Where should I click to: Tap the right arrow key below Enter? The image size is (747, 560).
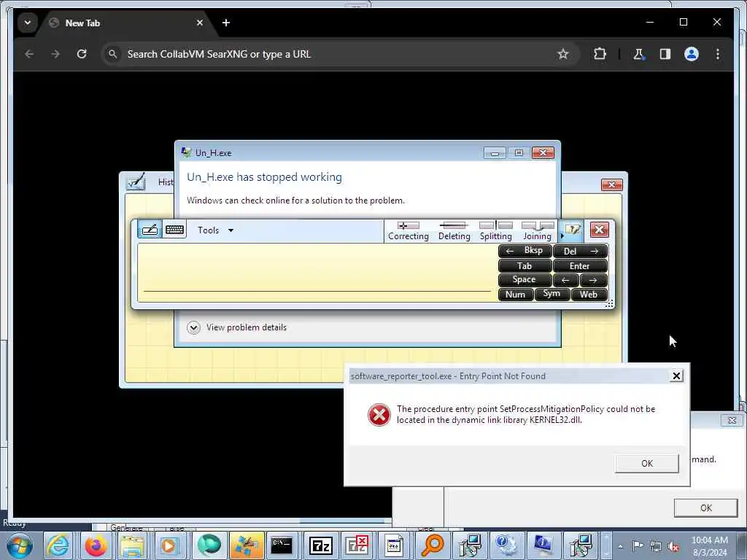tap(594, 280)
